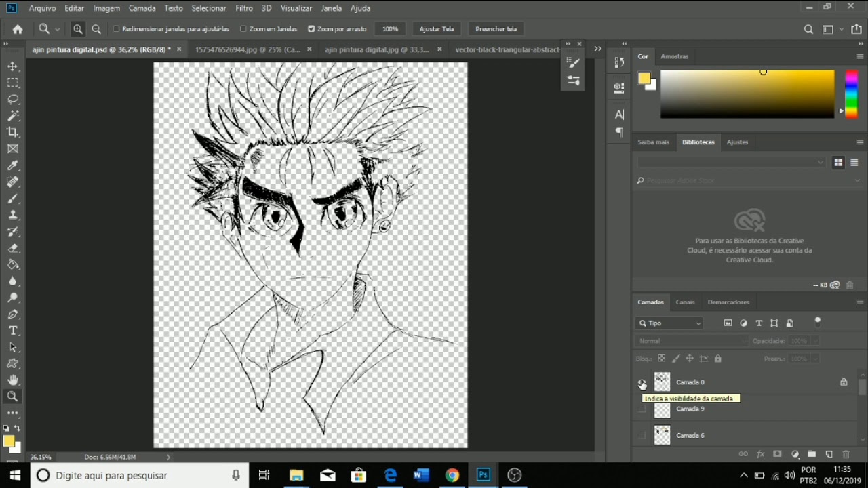Select the Dodge tool
The image size is (868, 488).
tap(13, 298)
